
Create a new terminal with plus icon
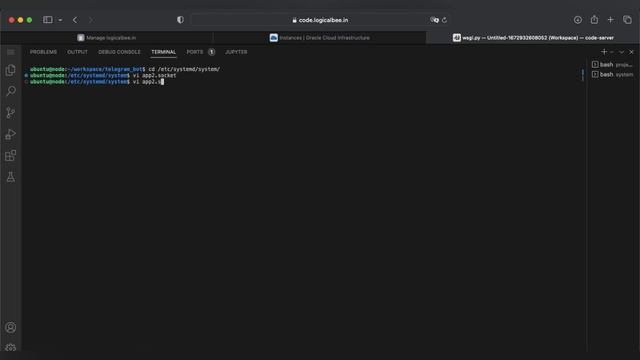coord(604,52)
